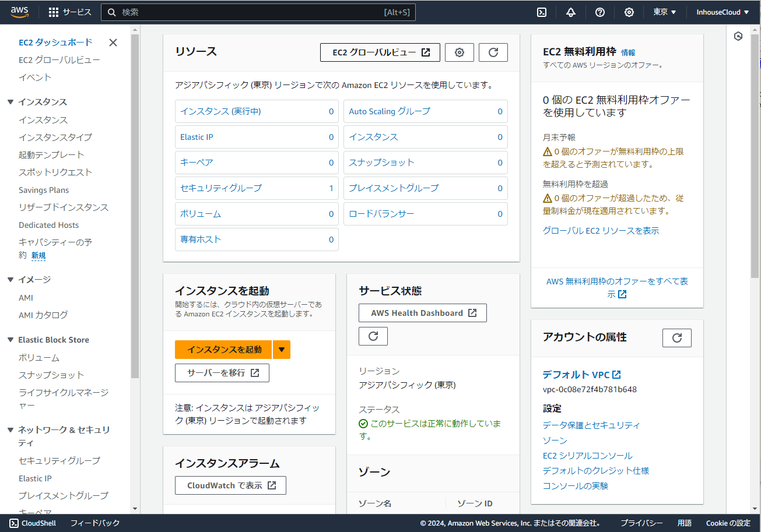The image size is (761, 532).
Task: Click the orange Launch Instance button
Action: click(223, 350)
